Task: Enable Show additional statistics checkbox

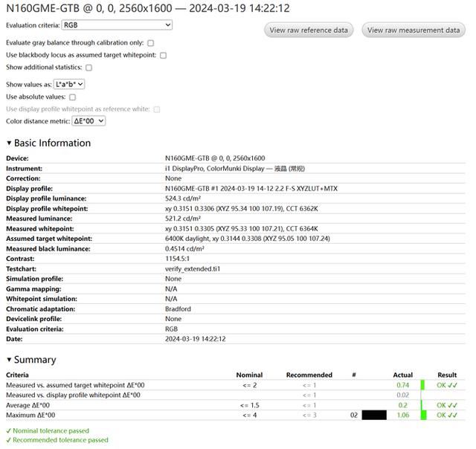Action: pos(89,68)
